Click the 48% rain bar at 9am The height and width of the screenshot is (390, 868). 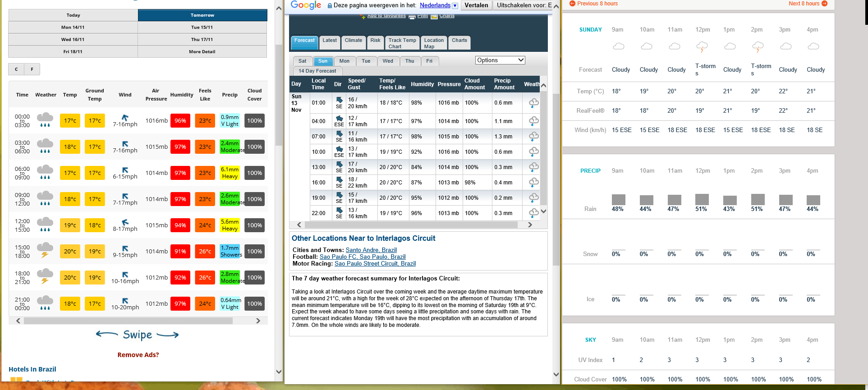619,200
